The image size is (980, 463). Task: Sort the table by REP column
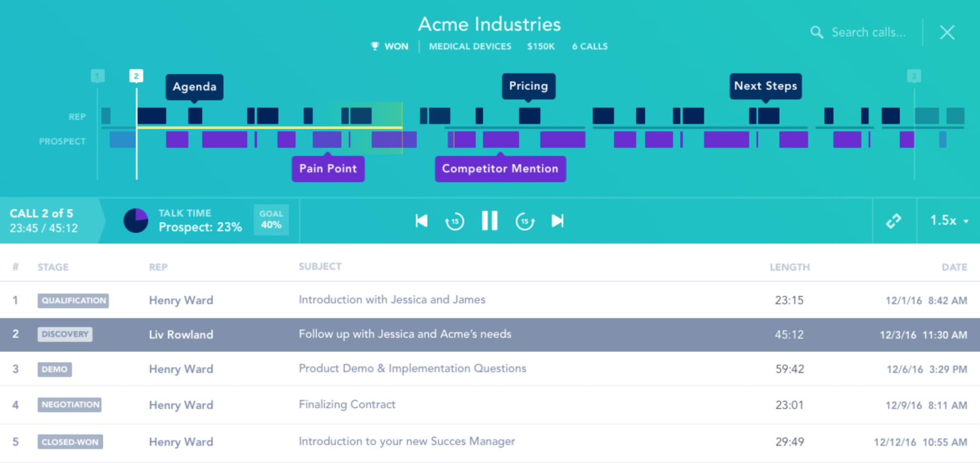[158, 267]
